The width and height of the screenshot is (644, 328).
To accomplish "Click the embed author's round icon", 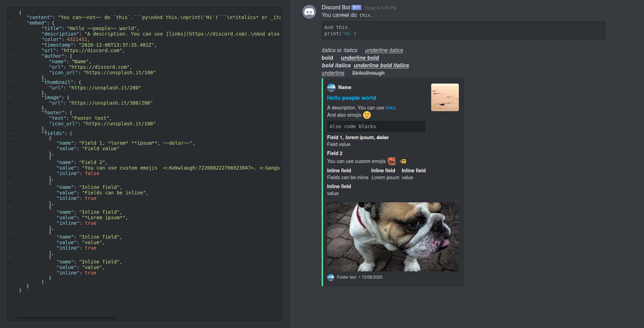I will pyautogui.click(x=331, y=87).
